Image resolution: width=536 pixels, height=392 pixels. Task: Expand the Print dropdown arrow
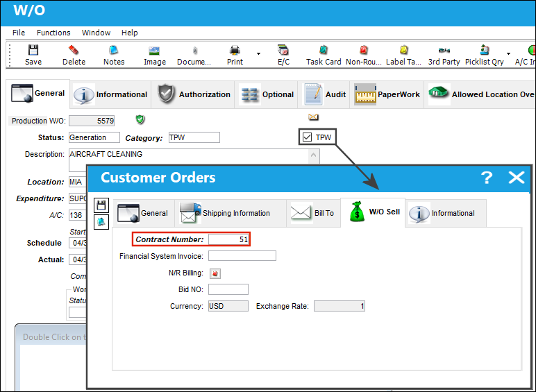[258, 53]
